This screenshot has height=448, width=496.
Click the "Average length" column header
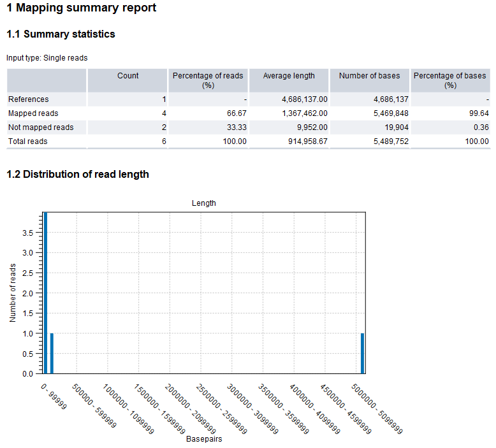289,76
